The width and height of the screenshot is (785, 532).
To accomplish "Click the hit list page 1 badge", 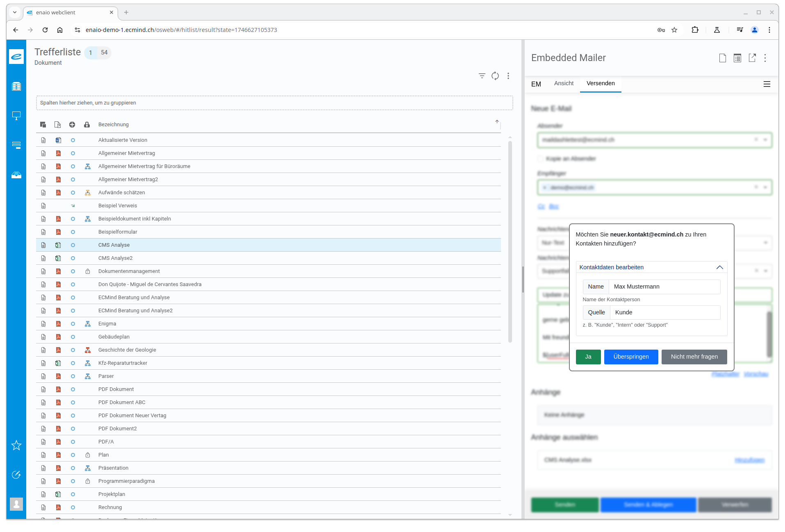I will [91, 52].
